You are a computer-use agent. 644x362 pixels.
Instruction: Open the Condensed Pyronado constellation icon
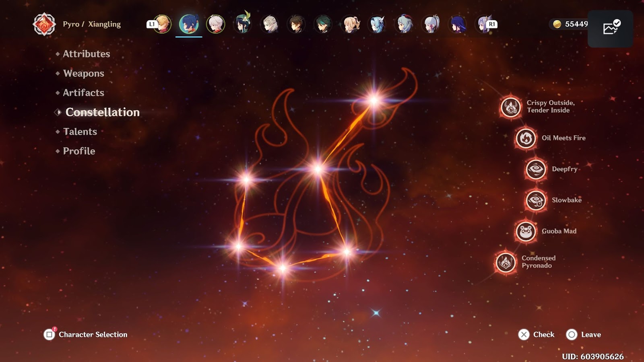click(506, 262)
